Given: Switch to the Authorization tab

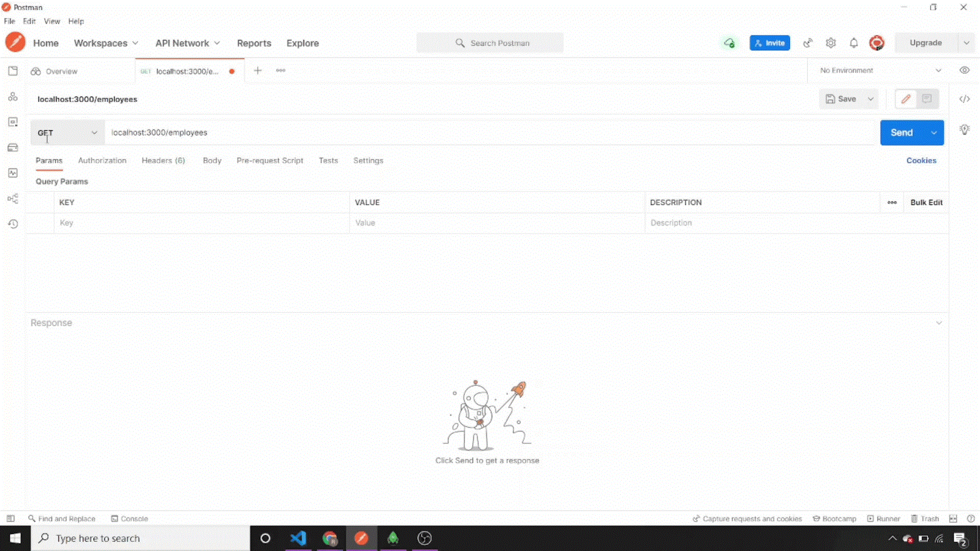Looking at the screenshot, I should point(102,160).
